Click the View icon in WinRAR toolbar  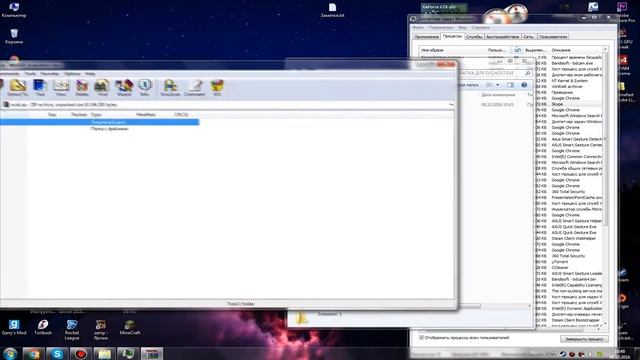click(x=61, y=87)
